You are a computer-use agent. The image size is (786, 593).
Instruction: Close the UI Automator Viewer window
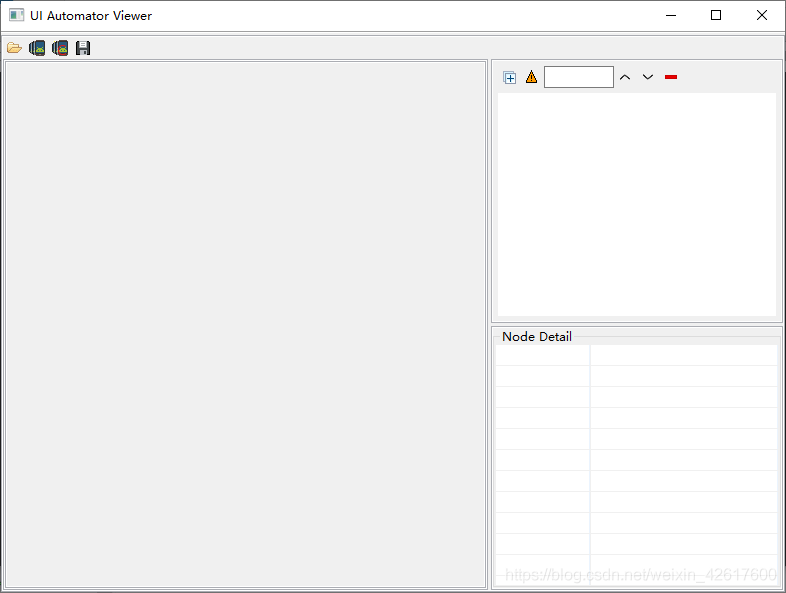click(x=762, y=16)
